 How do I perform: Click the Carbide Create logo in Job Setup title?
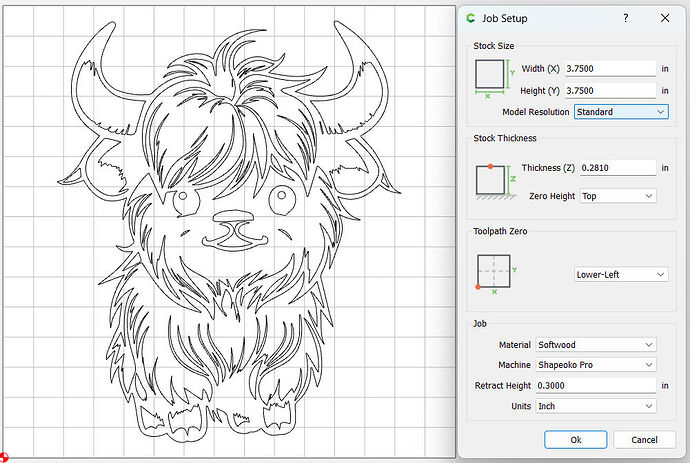click(x=471, y=18)
